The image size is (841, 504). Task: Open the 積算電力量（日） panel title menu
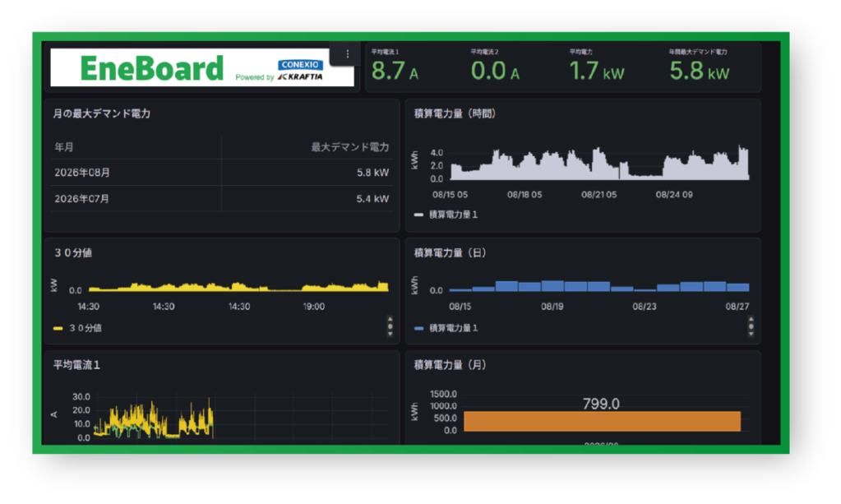pos(450,252)
